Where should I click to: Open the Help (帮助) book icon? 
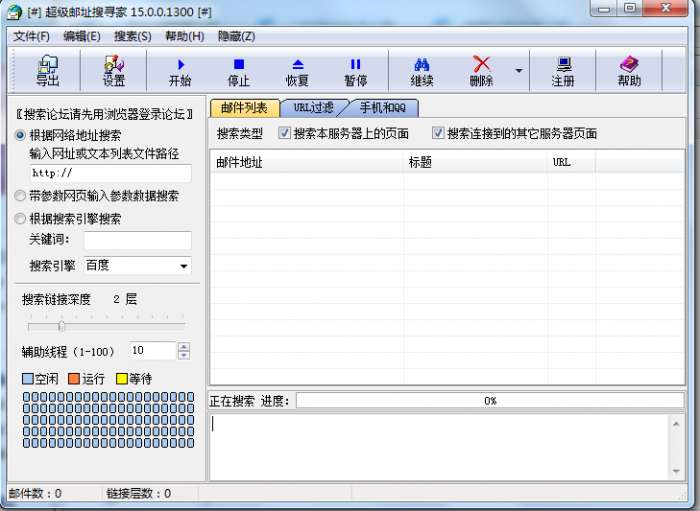tap(629, 71)
